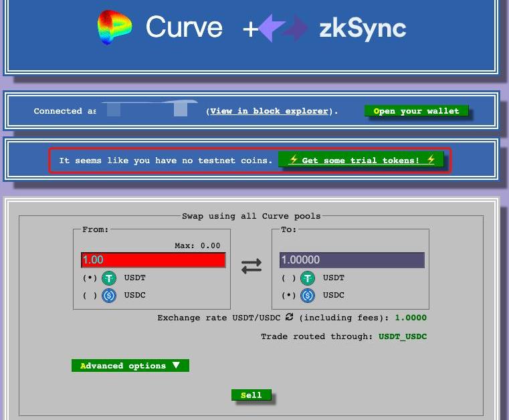The height and width of the screenshot is (420, 509).
Task: Open the View in block explorer link
Action: point(269,111)
